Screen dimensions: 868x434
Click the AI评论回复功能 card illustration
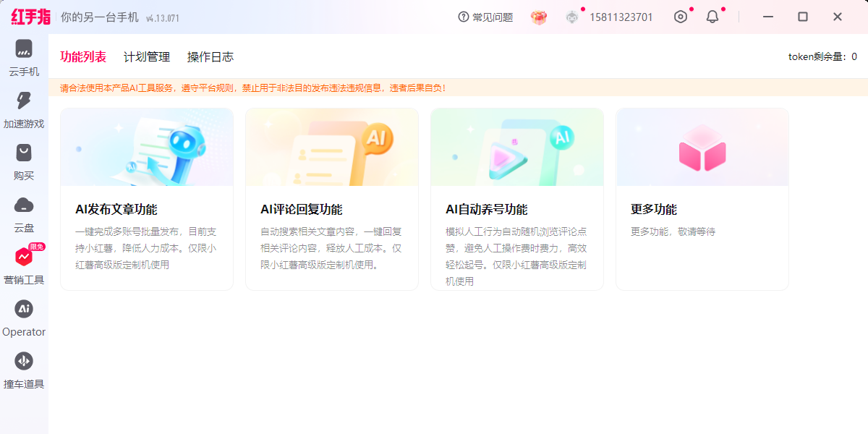tap(332, 148)
